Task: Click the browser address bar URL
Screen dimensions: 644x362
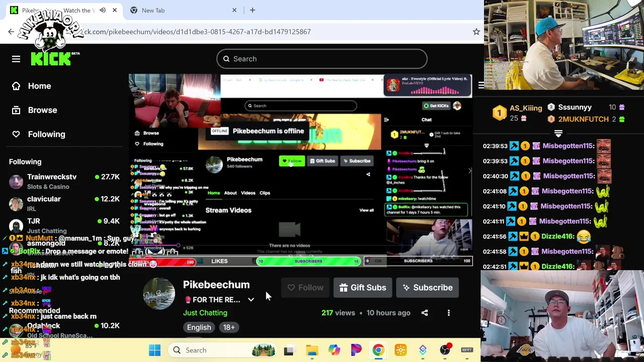Action: click(196, 32)
